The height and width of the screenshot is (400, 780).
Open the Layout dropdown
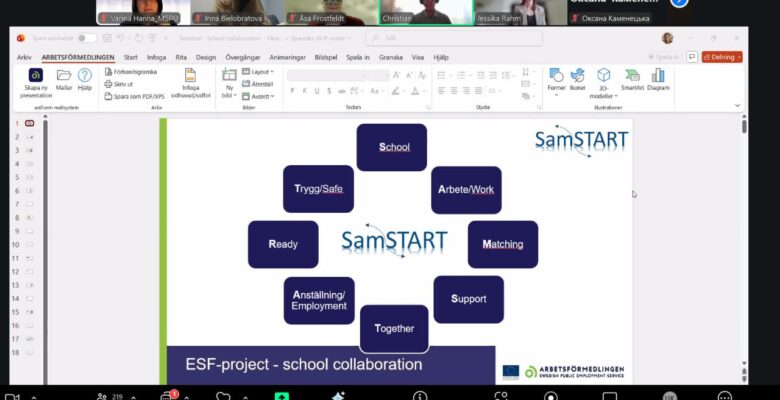click(x=262, y=72)
